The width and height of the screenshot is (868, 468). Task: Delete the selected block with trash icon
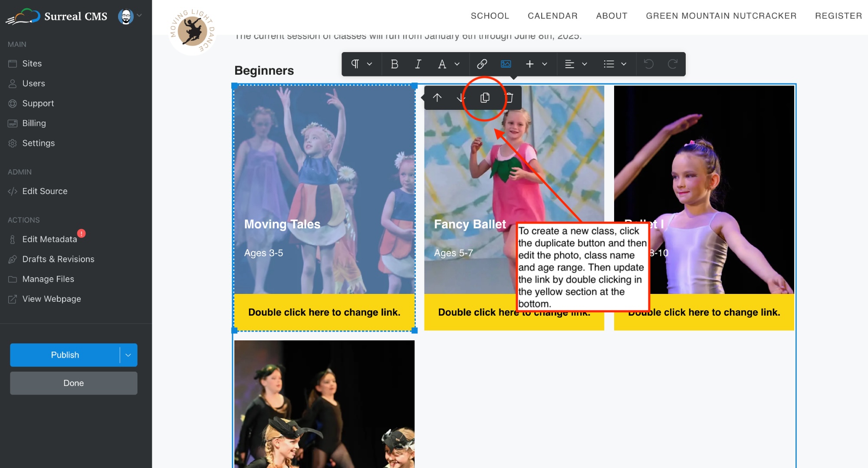(x=510, y=98)
